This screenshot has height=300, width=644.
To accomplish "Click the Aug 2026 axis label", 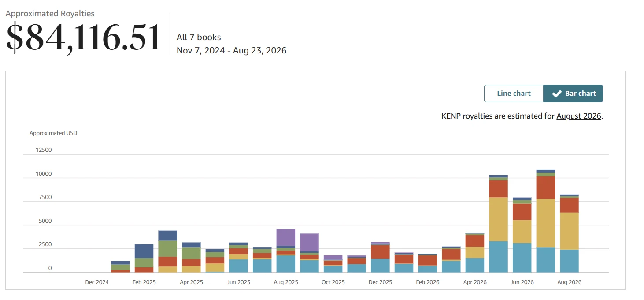I will tap(569, 282).
